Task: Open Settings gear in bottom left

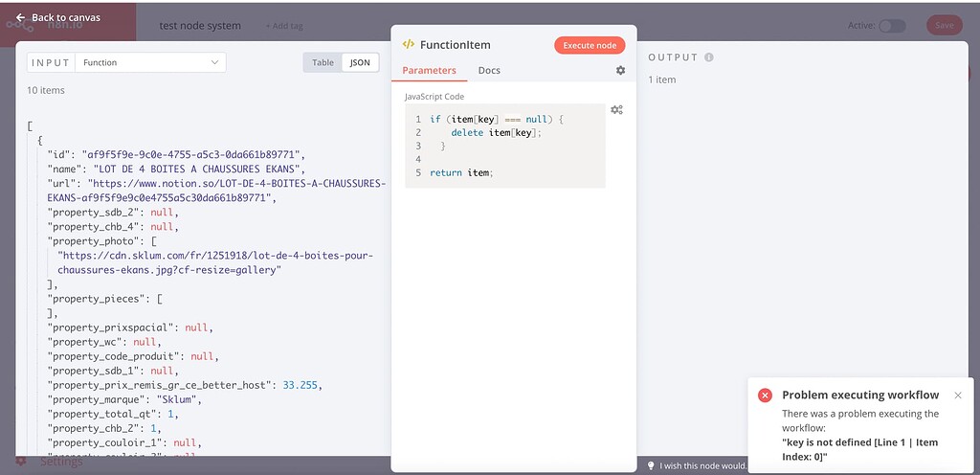Action: [x=21, y=462]
